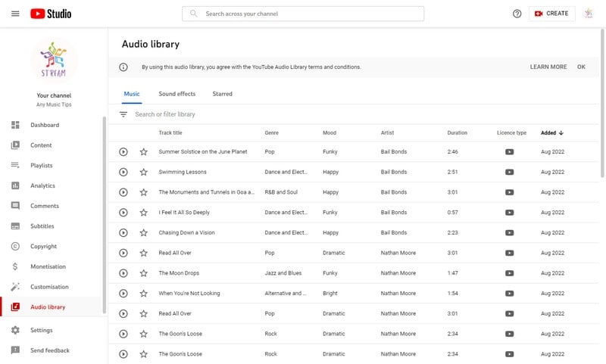This screenshot has width=606, height=364.
Task: Click genre Jazz and Blues
Action: coord(283,273)
